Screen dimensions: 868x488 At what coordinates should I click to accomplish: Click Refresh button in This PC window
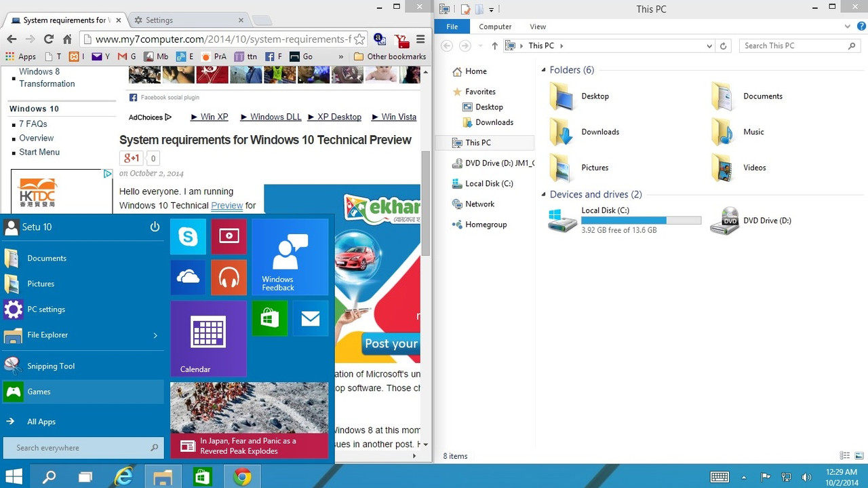coord(724,45)
